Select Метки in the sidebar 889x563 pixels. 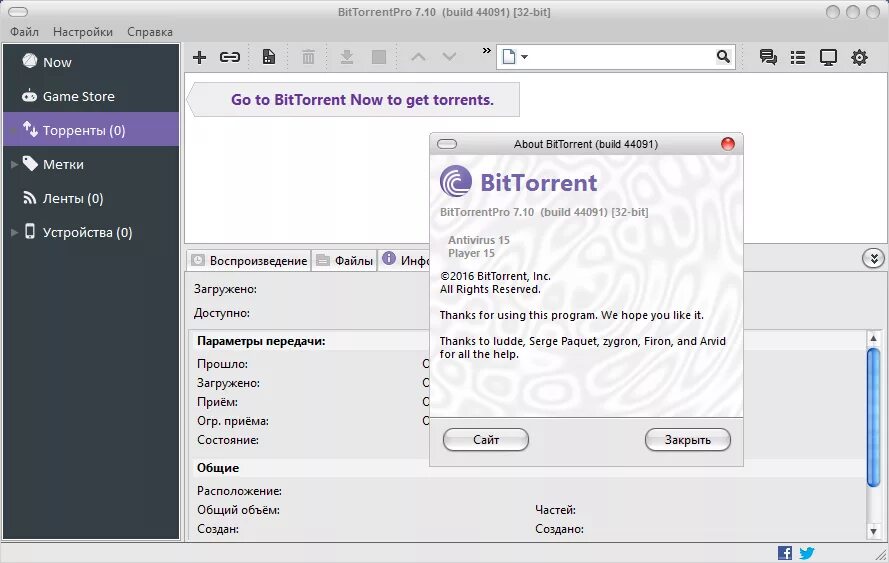91,164
